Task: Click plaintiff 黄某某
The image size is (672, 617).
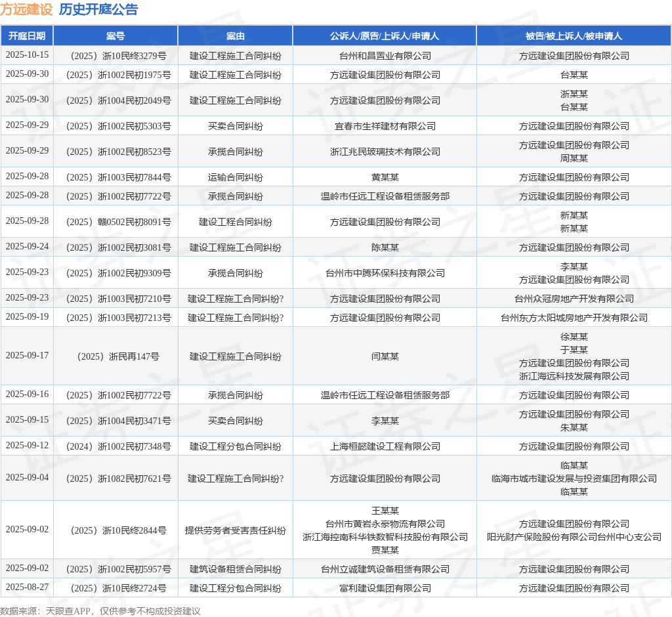Action: (x=385, y=177)
